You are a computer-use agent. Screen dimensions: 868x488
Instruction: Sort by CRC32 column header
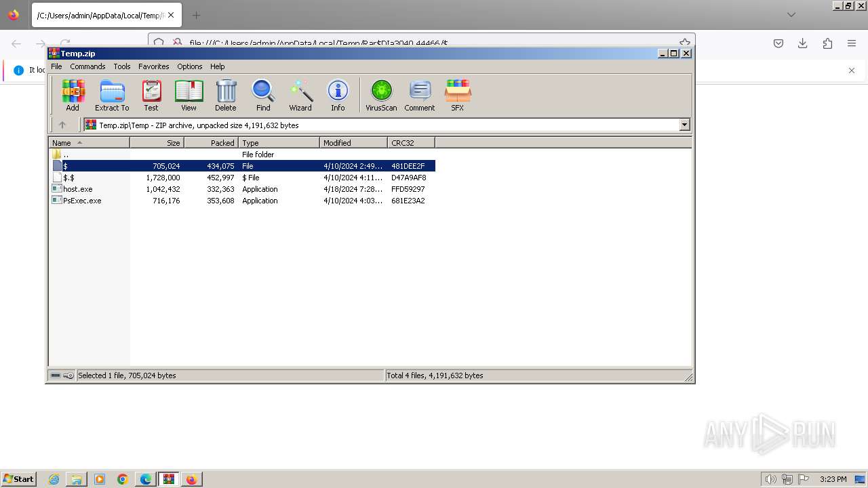411,143
